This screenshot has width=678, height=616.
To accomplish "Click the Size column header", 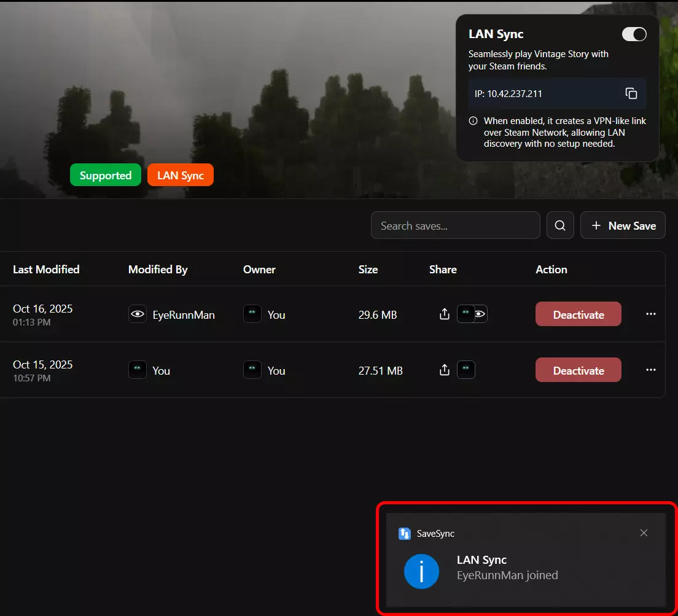I will tap(368, 270).
